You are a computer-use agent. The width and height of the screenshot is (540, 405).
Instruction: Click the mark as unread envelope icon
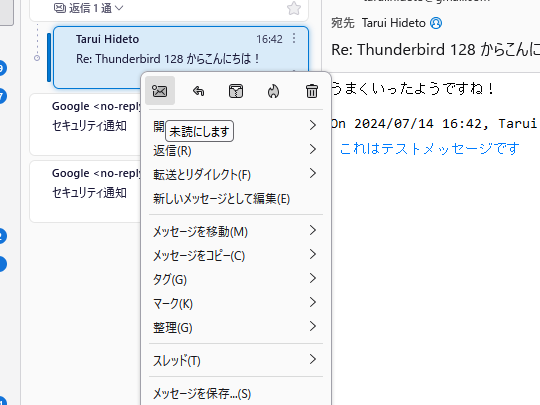point(160,91)
